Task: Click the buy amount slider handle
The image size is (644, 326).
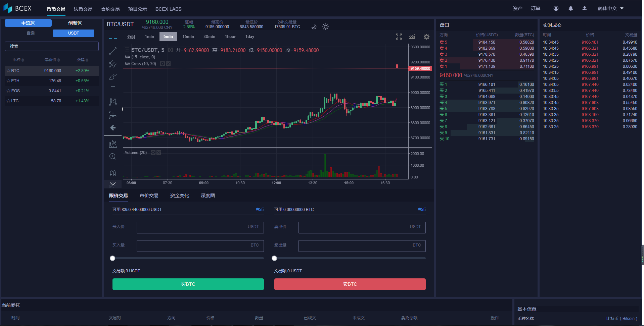Action: (x=112, y=258)
